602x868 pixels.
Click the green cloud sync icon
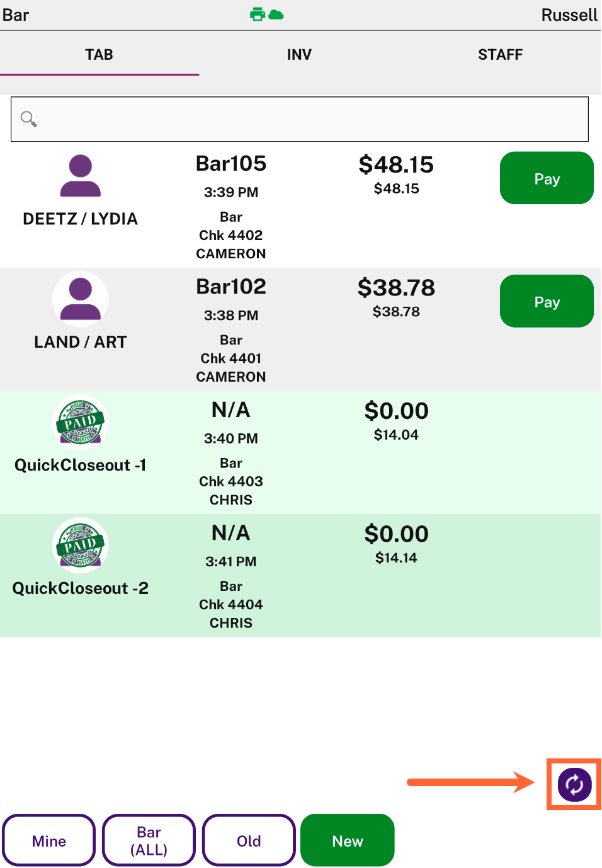coord(276,14)
